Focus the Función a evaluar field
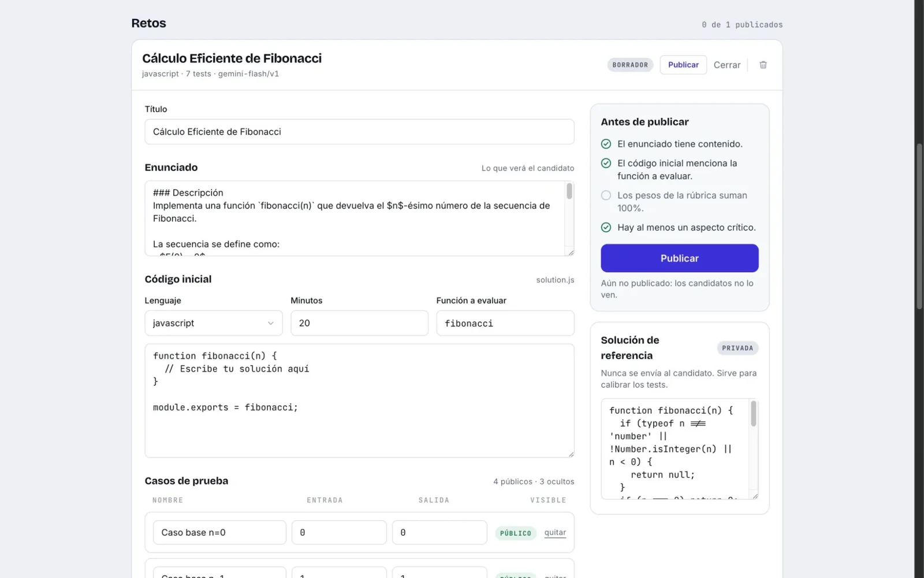924x578 pixels. coord(505,323)
